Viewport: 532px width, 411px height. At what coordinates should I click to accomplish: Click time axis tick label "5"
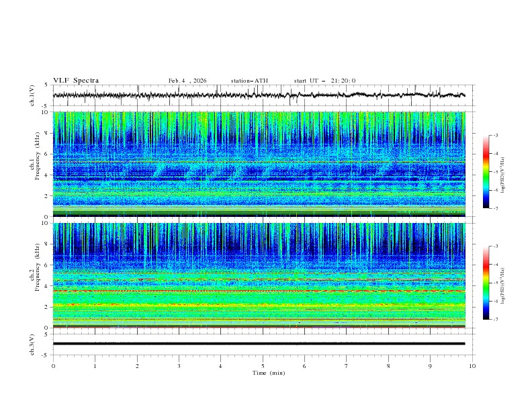click(263, 366)
